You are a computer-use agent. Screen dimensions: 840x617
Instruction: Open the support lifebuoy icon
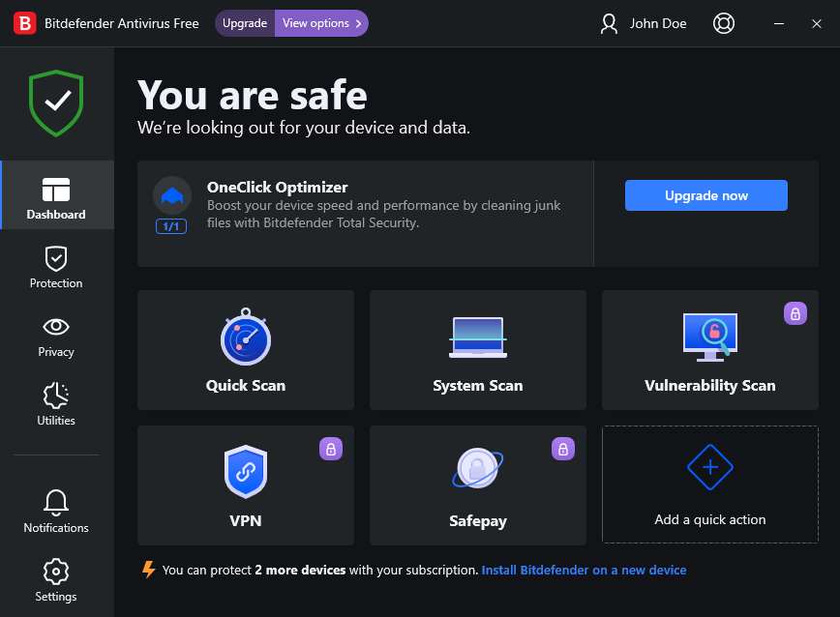click(723, 23)
